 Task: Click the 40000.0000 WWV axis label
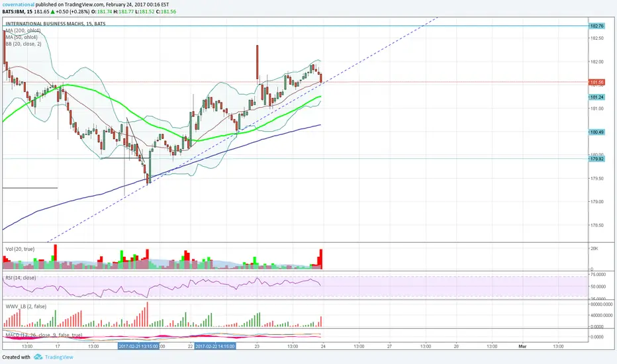point(602,315)
